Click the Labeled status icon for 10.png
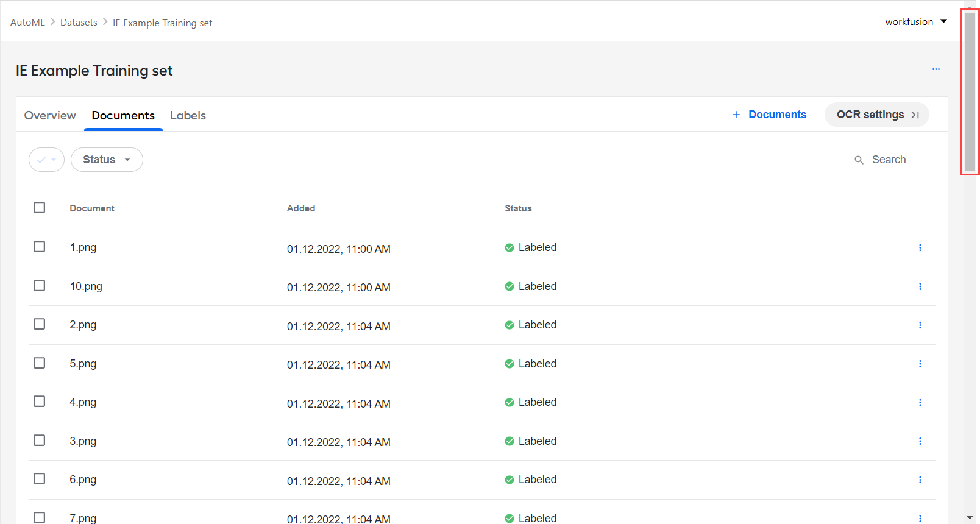This screenshot has height=524, width=980. click(510, 286)
